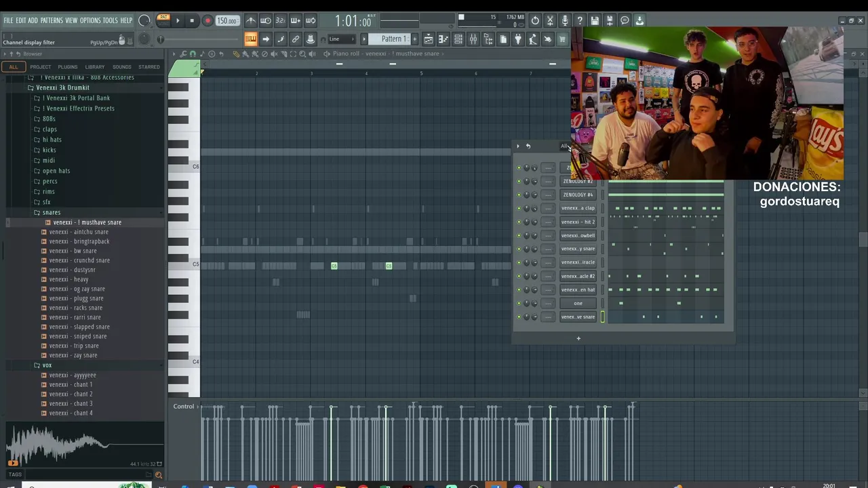
Task: Open the PATTERNS menu
Action: click(52, 21)
